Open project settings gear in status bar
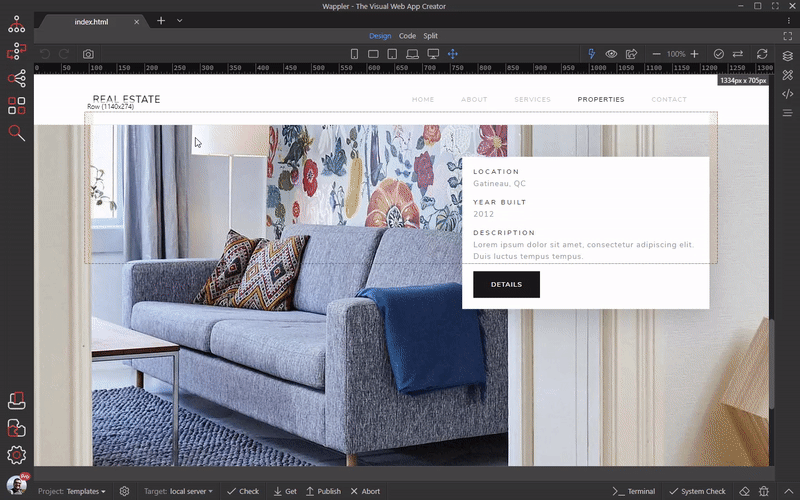This screenshot has height=500, width=800. pos(124,491)
